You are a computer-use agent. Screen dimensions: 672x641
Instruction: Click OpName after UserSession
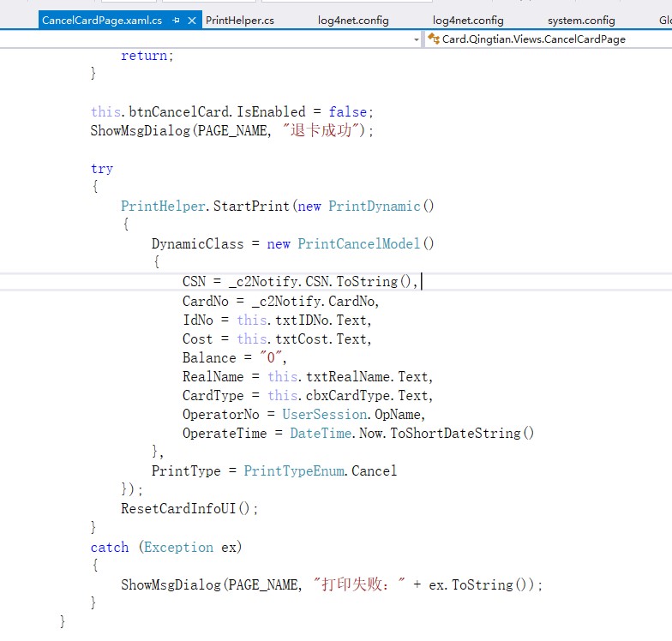tap(398, 415)
